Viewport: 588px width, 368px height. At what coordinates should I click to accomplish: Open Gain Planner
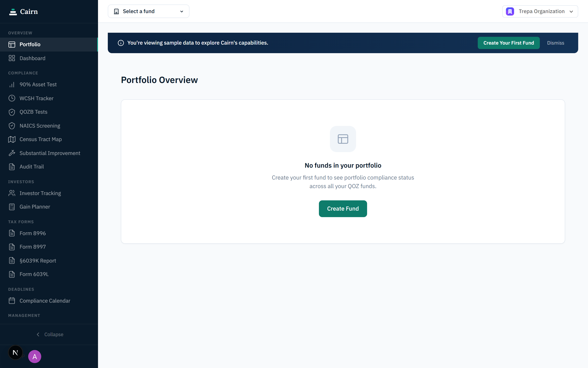click(49, 207)
